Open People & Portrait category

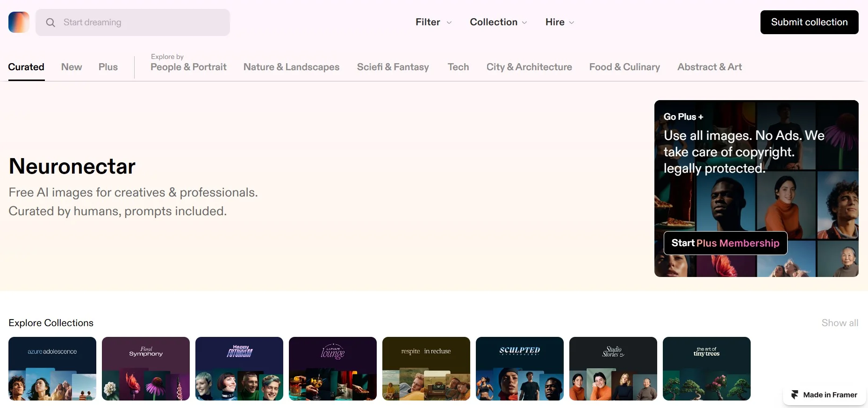click(x=188, y=67)
